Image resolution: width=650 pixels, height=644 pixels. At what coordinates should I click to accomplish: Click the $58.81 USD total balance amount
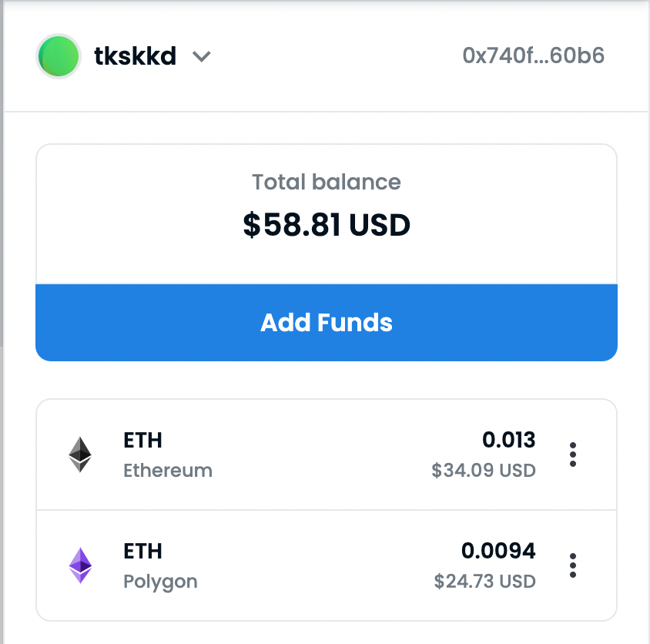(x=327, y=225)
